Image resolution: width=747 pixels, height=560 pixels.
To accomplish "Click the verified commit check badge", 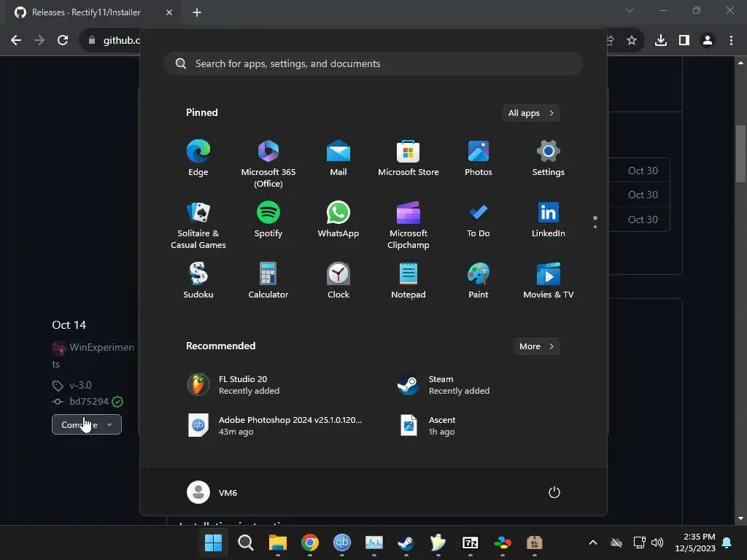I will point(117,402).
